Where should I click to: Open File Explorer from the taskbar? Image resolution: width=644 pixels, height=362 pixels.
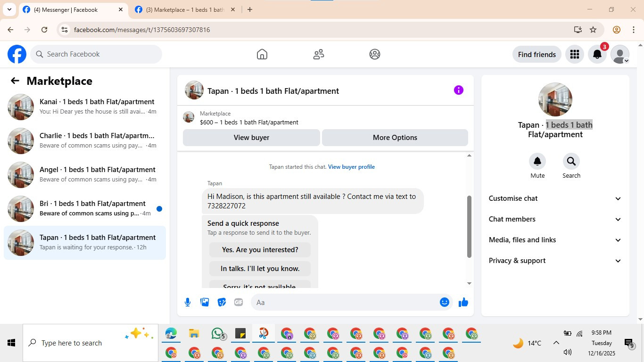click(194, 334)
